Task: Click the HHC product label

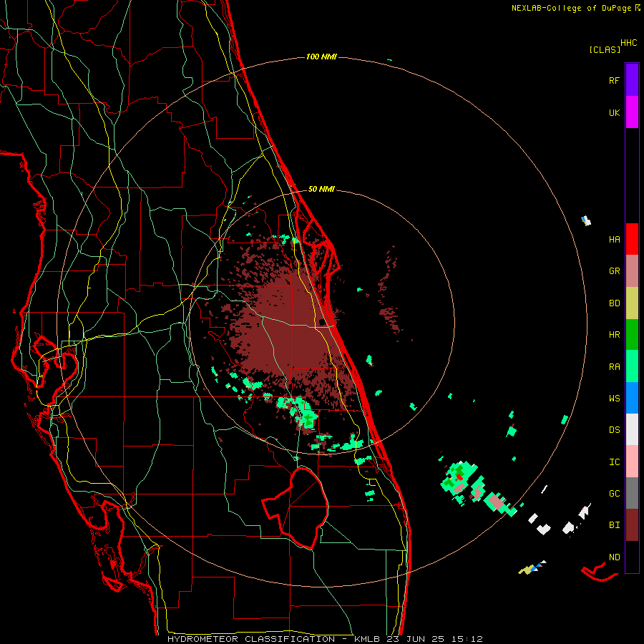Action: [629, 43]
